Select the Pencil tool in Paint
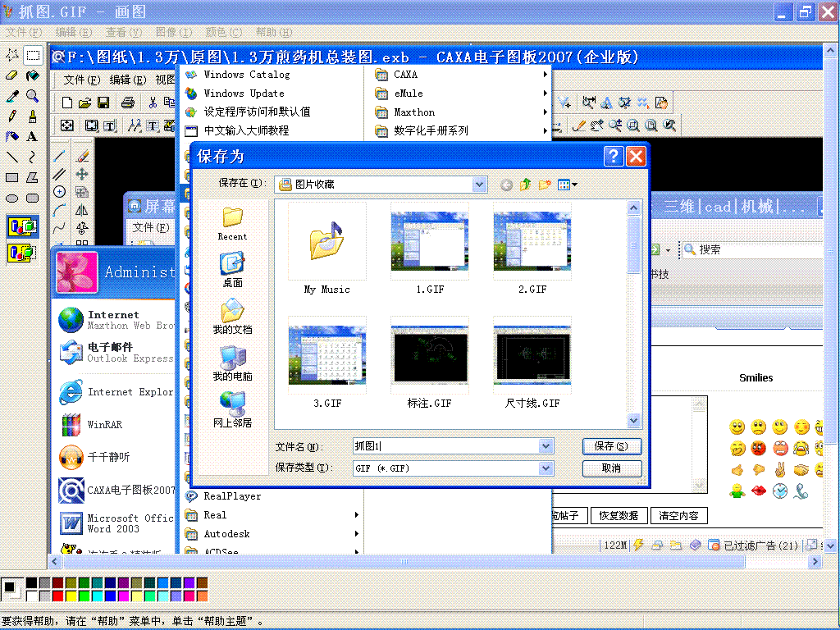 [x=11, y=116]
